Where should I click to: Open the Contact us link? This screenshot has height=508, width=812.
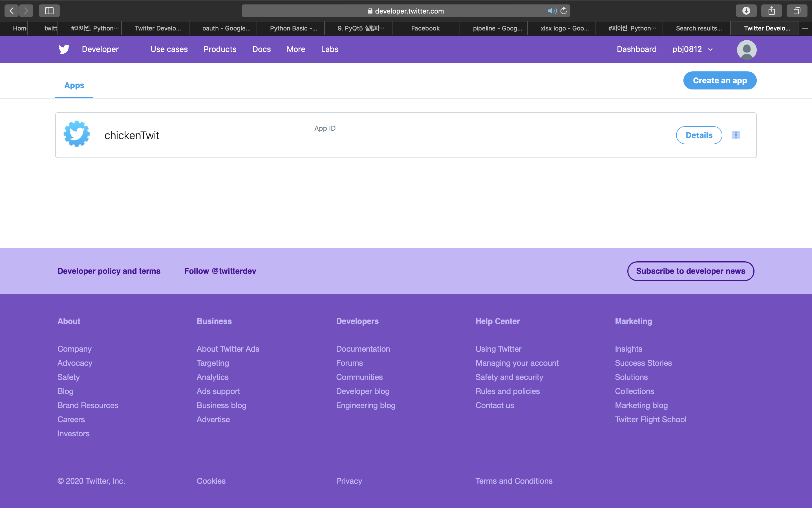pyautogui.click(x=495, y=405)
